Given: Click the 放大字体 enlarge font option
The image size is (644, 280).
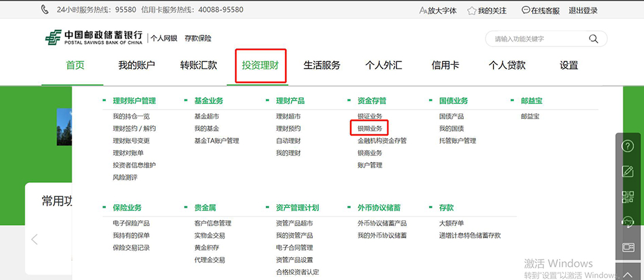Looking at the screenshot, I should [x=438, y=11].
